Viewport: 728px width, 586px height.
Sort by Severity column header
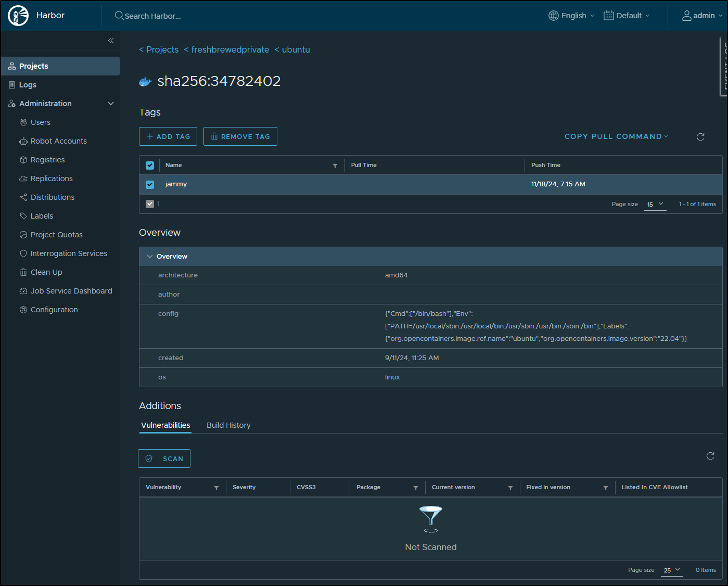pyautogui.click(x=244, y=487)
